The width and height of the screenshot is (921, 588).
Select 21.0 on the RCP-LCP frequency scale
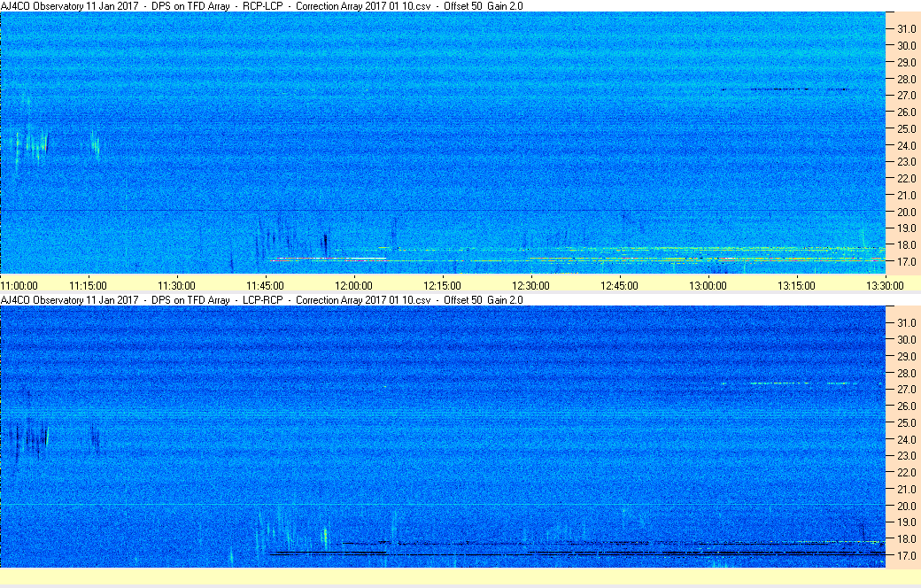(906, 195)
